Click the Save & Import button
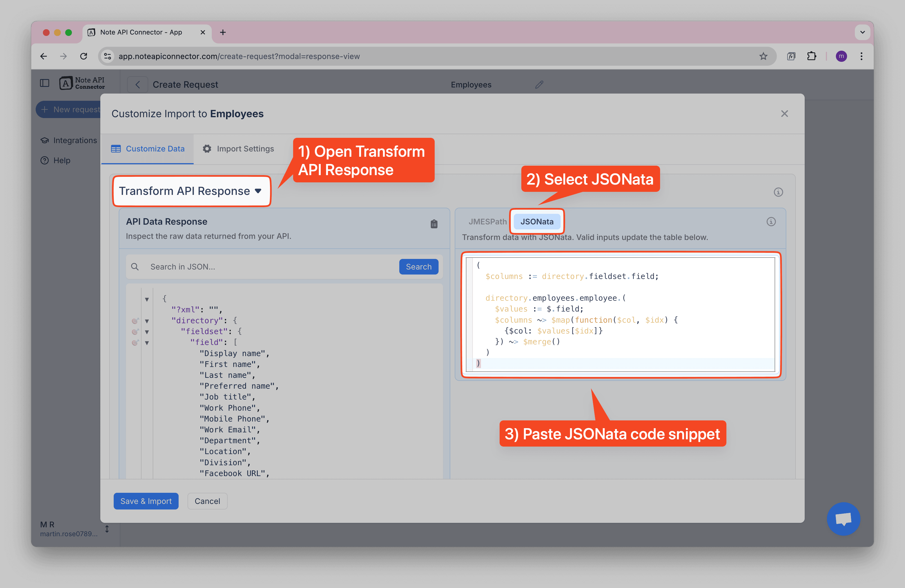 pyautogui.click(x=146, y=501)
